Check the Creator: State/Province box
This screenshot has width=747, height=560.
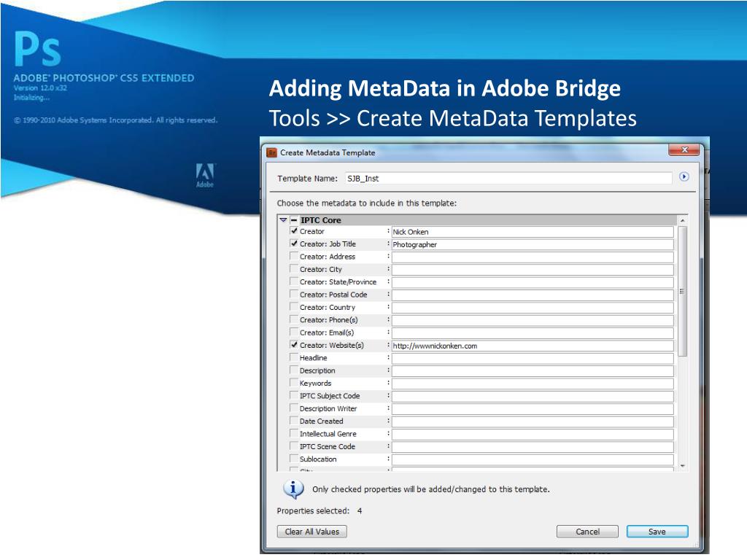pyautogui.click(x=294, y=281)
